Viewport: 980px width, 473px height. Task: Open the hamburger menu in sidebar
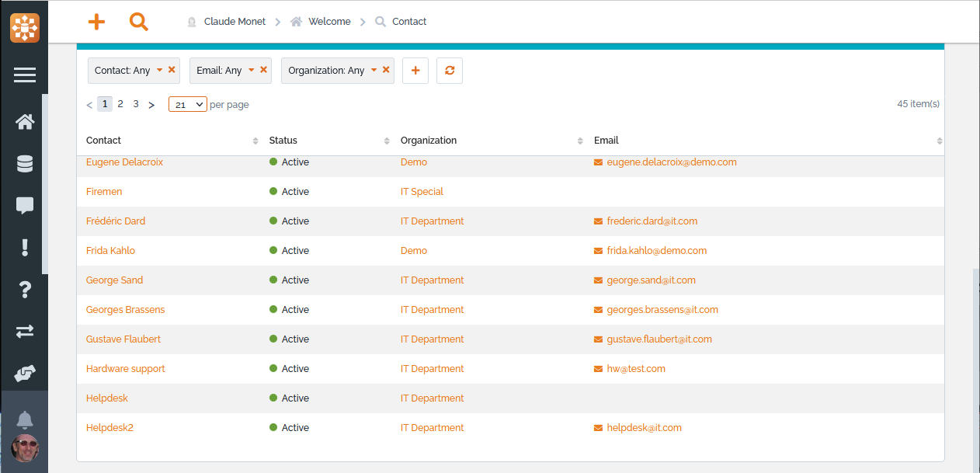pyautogui.click(x=25, y=75)
